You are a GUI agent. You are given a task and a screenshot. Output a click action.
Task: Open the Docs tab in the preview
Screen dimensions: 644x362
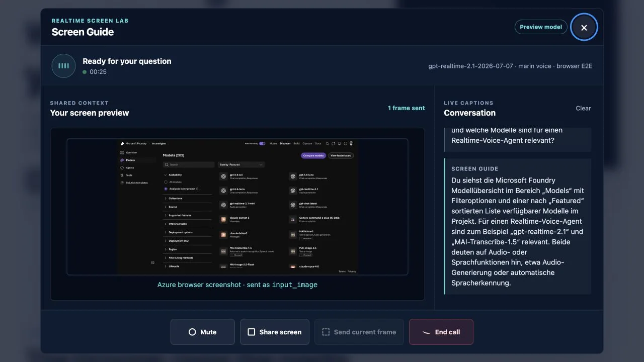318,144
